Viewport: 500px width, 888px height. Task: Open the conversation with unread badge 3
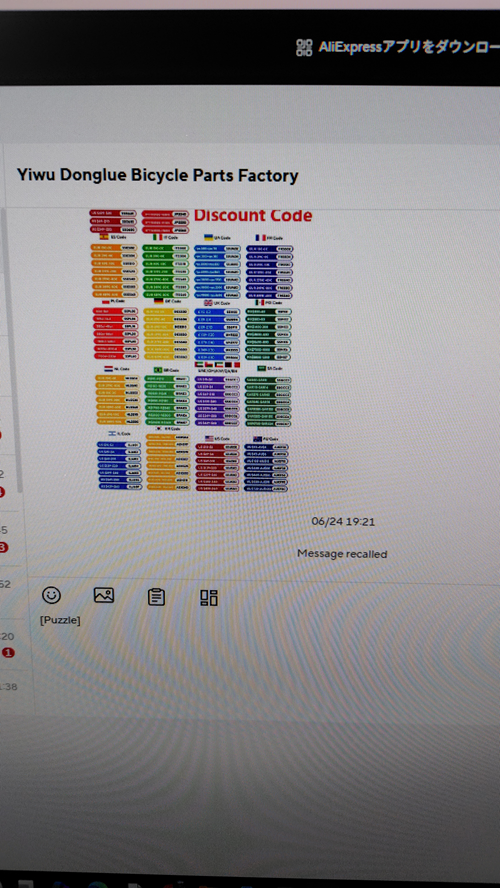click(x=9, y=539)
